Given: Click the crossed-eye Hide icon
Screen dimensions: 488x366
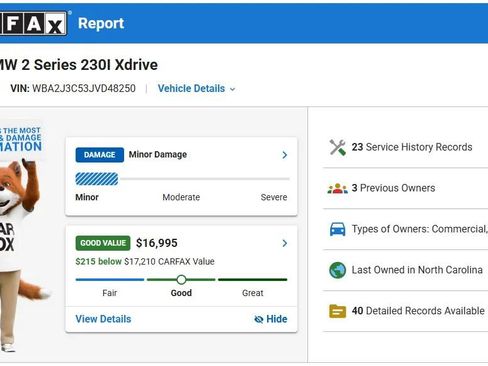Looking at the screenshot, I should point(258,319).
